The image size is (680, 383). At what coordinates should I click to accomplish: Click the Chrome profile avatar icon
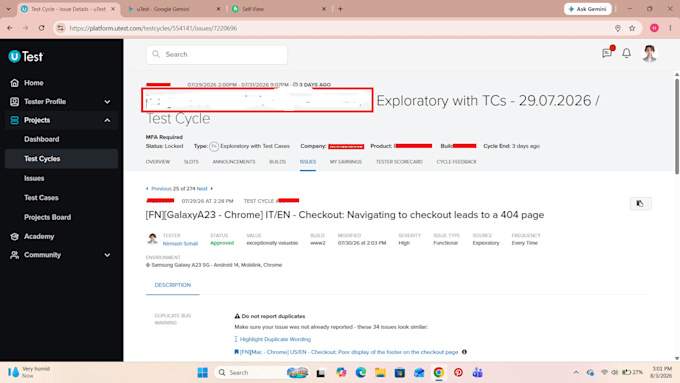[x=654, y=28]
